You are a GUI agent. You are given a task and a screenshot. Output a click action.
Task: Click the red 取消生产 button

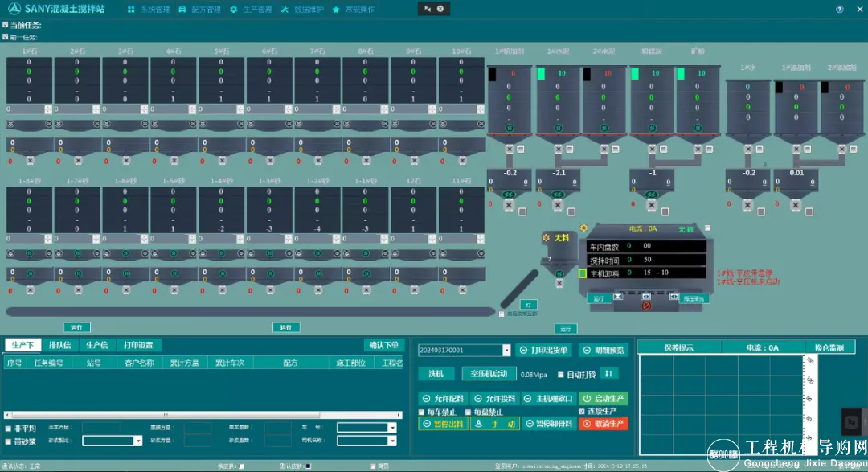click(604, 423)
